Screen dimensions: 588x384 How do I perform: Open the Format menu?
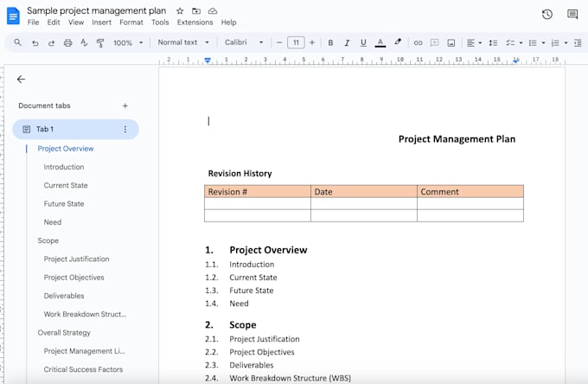[131, 22]
